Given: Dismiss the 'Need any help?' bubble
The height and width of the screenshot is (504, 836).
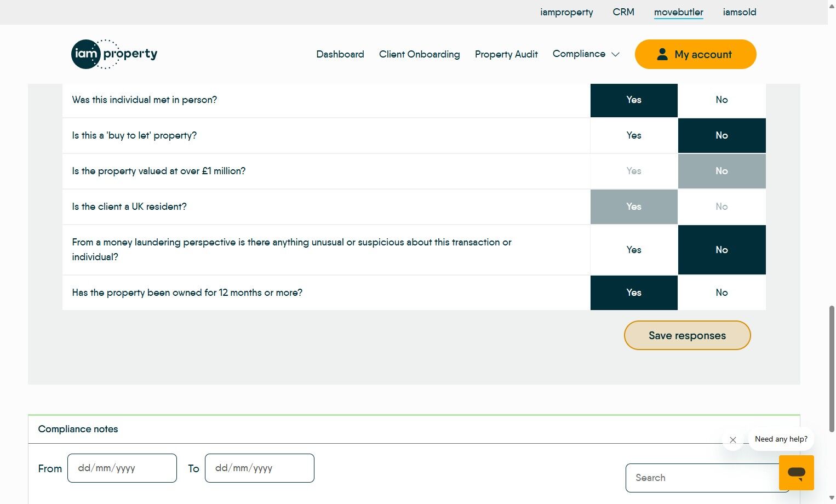Looking at the screenshot, I should click(732, 440).
